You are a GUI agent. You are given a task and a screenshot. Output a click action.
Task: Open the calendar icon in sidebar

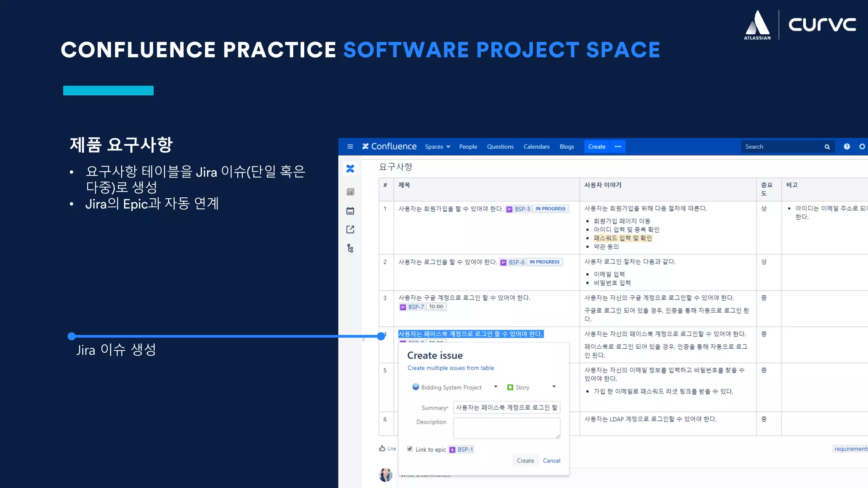(x=350, y=211)
